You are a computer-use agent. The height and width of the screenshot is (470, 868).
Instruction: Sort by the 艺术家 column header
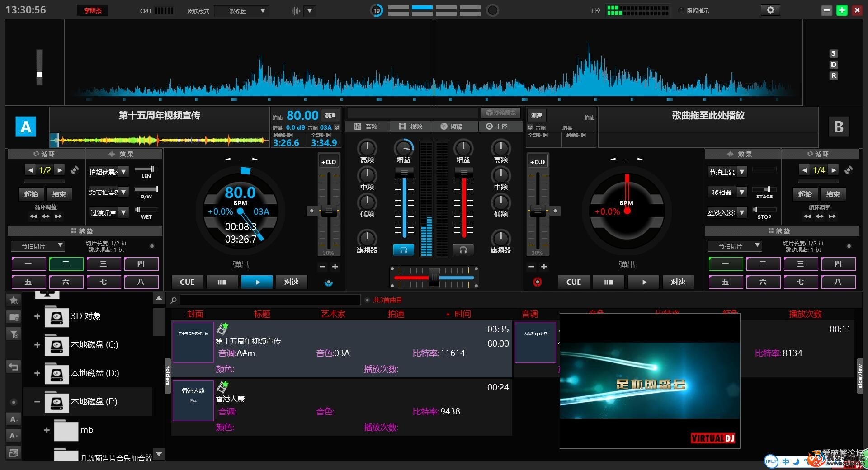pyautogui.click(x=333, y=314)
